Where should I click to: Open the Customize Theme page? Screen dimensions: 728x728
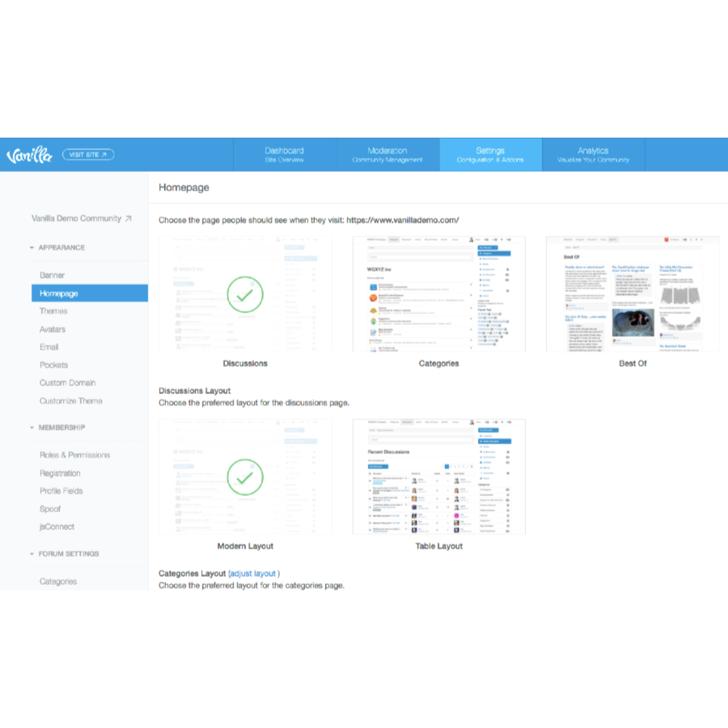pyautogui.click(x=71, y=401)
